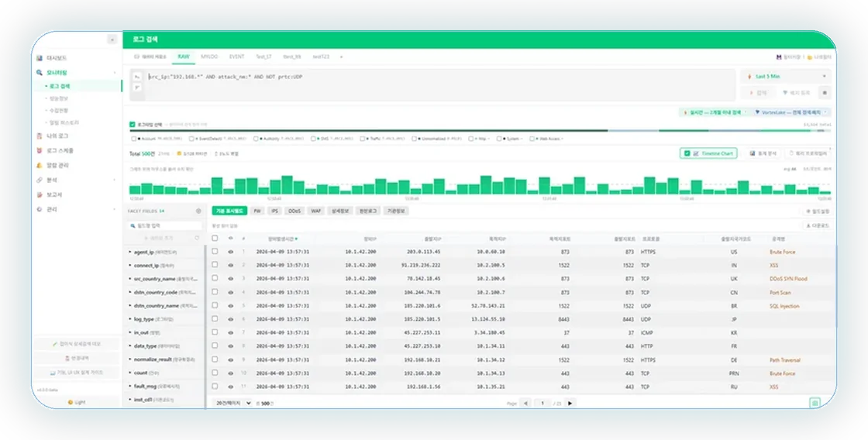This screenshot has width=868, height=440.
Task: Go to the next results page arrow
Action: pyautogui.click(x=570, y=403)
